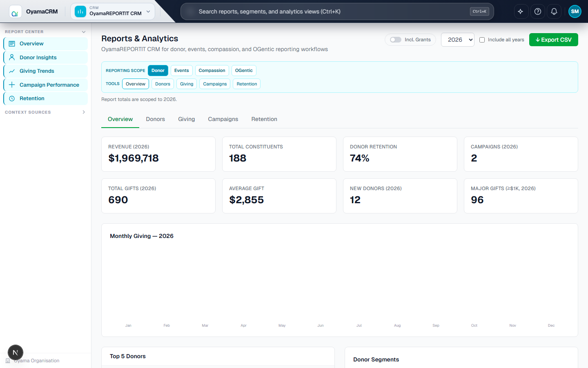
Task: Switch to the Campaigns tab
Action: click(x=223, y=119)
